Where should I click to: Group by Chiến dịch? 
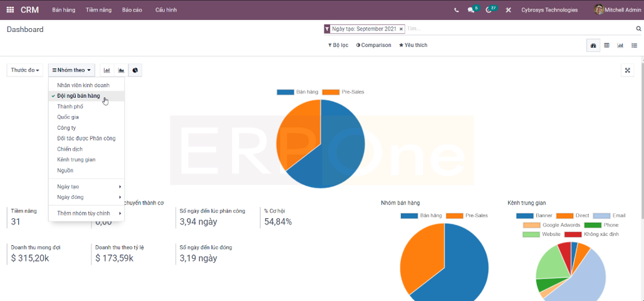click(86, 149)
